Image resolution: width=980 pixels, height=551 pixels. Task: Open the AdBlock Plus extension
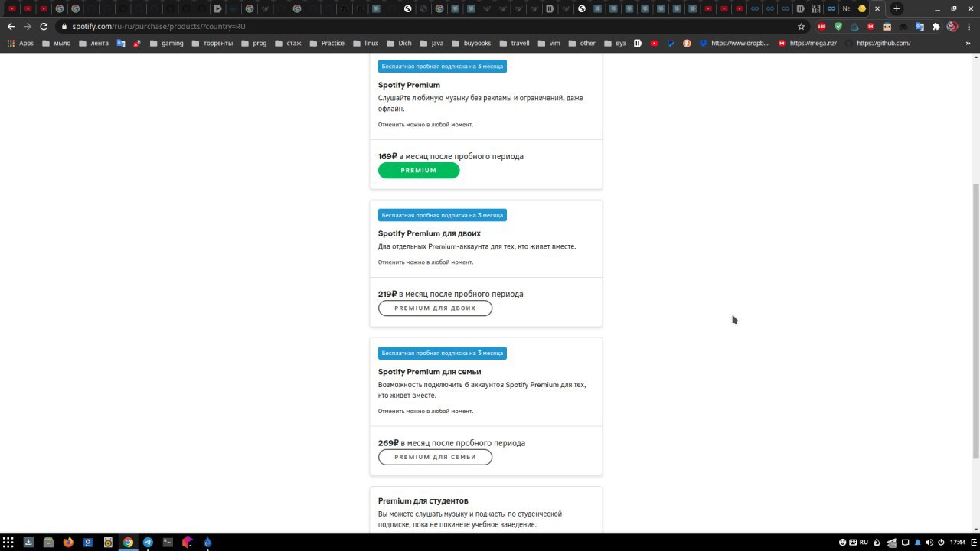[822, 26]
